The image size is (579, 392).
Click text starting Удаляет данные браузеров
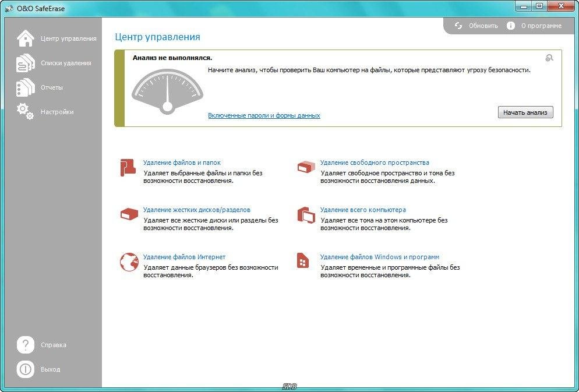pyautogui.click(x=210, y=271)
